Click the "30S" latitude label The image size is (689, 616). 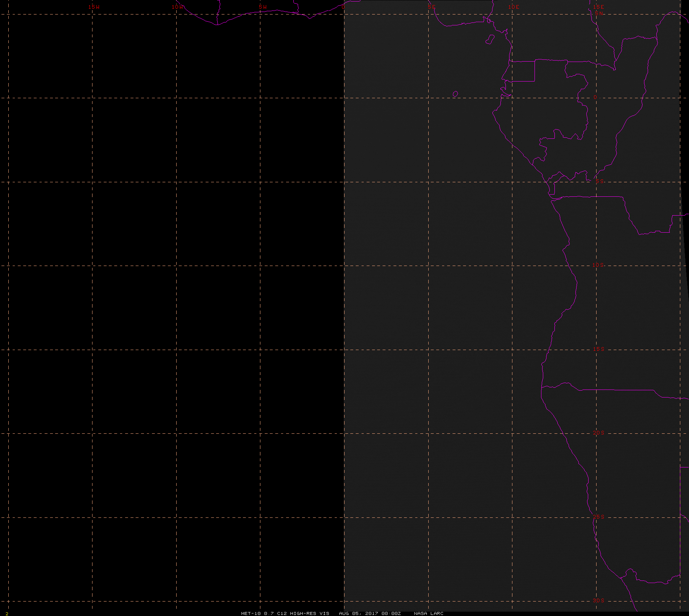(599, 600)
